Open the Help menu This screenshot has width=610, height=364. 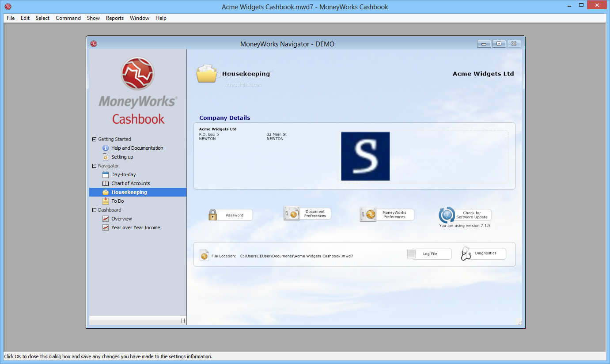coord(161,18)
